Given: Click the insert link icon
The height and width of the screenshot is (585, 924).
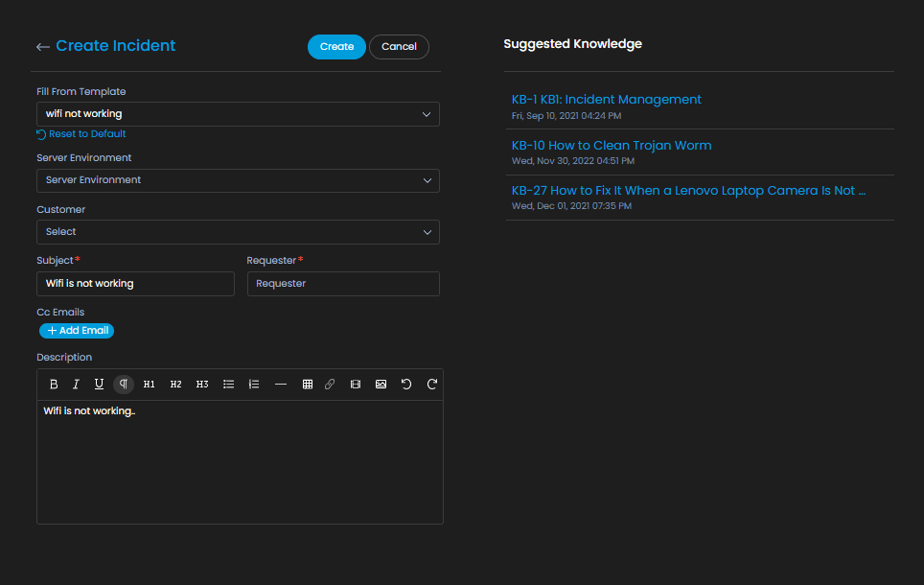Looking at the screenshot, I should (x=330, y=384).
